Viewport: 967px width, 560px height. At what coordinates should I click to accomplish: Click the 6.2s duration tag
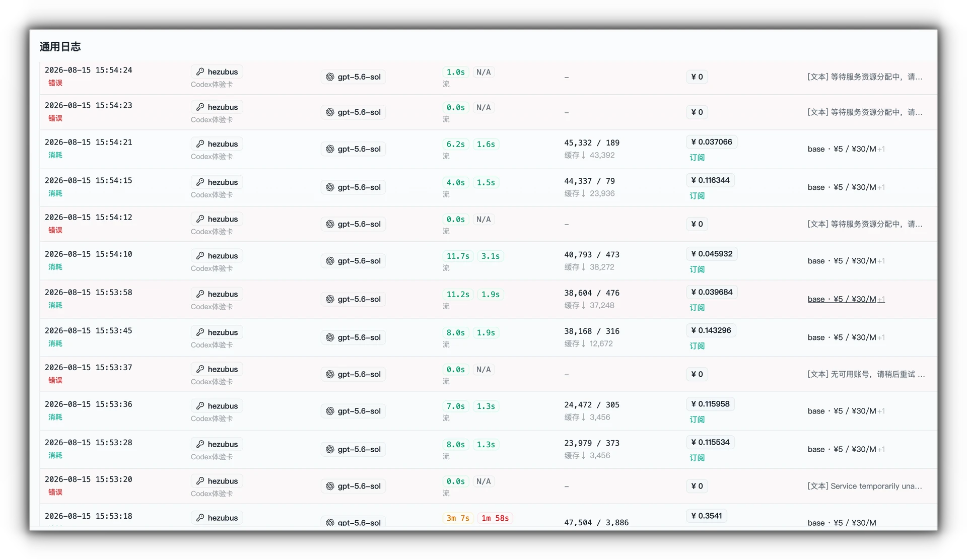(x=456, y=144)
